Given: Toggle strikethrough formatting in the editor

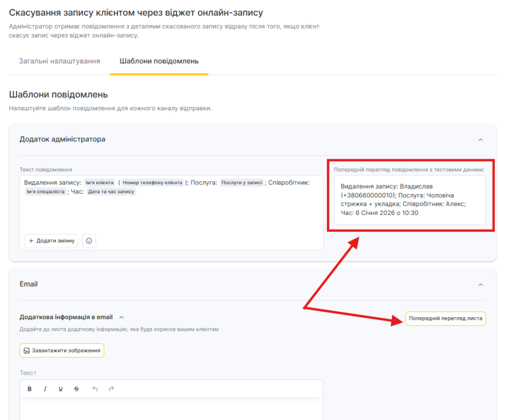Looking at the screenshot, I should [76, 389].
